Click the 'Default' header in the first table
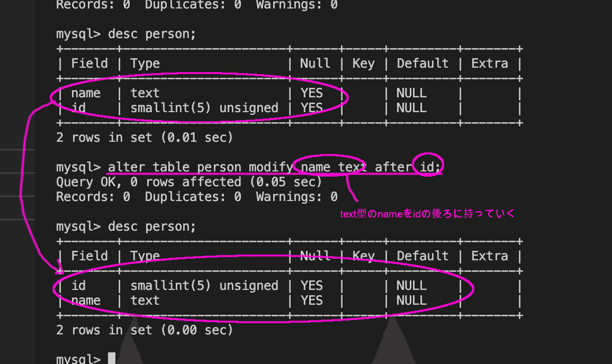This screenshot has width=612, height=364. tap(422, 63)
